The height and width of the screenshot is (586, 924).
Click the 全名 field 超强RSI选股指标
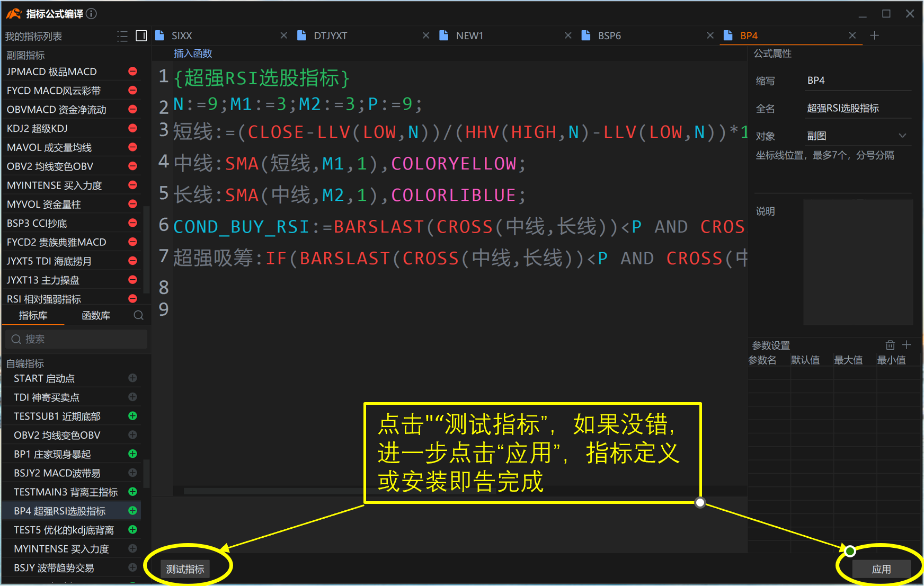(x=858, y=108)
